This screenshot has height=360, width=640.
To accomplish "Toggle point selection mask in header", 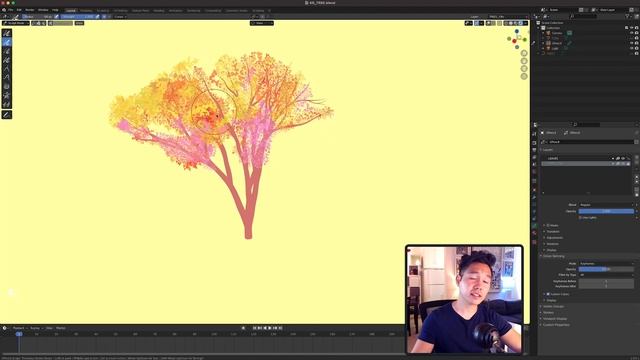I will pos(34,23).
